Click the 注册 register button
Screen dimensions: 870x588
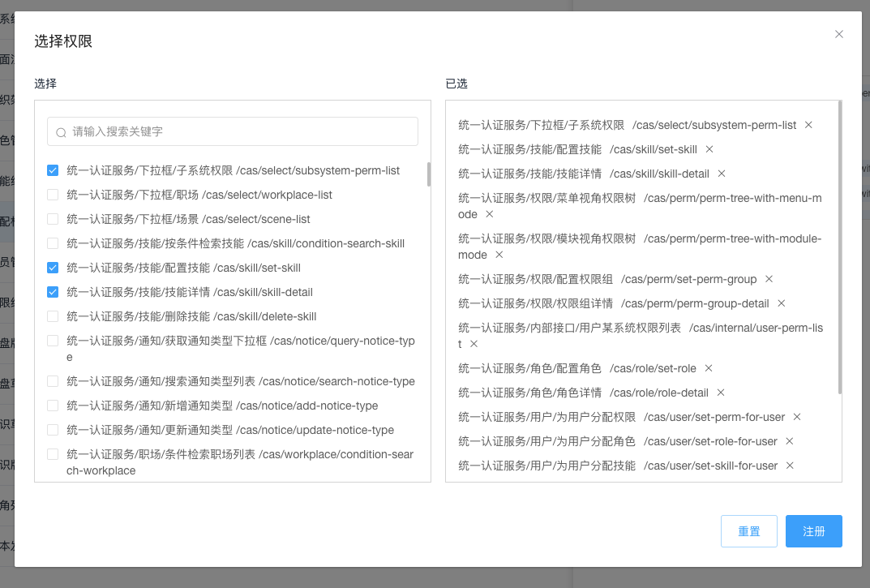(x=814, y=531)
